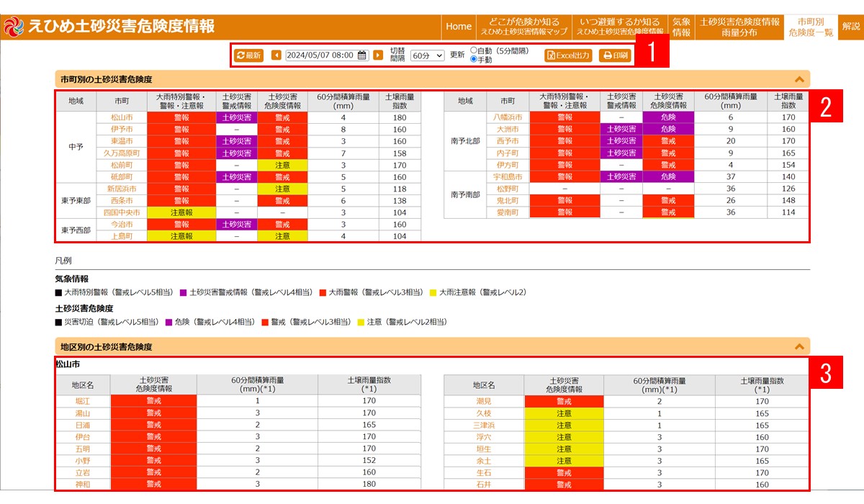864x504 pixels.
Task: Click the date and time input field
Action: [327, 55]
